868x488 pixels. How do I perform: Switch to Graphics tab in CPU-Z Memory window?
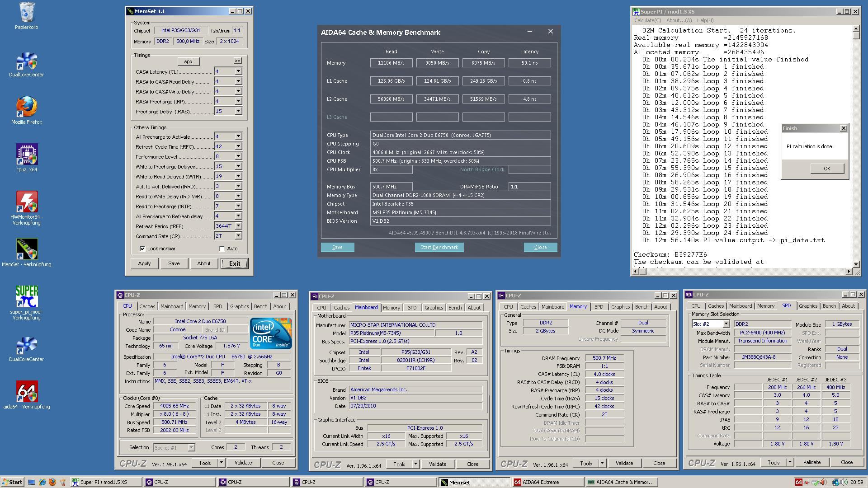620,307
